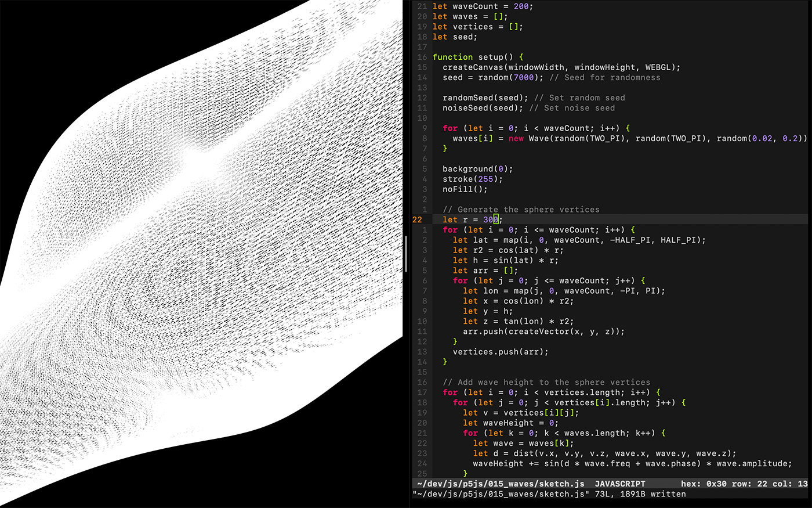Click the stroke(255) line

click(473, 179)
